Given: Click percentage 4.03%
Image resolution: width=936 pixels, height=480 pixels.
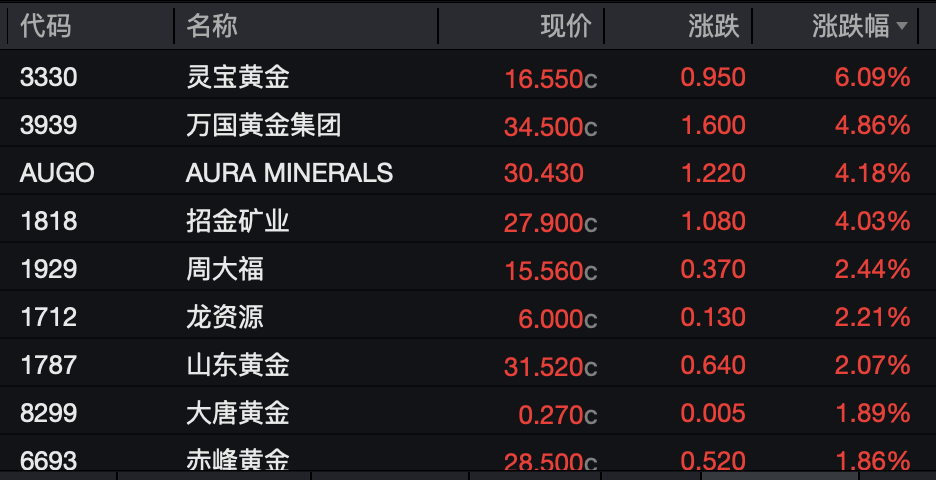Looking at the screenshot, I should tap(873, 221).
